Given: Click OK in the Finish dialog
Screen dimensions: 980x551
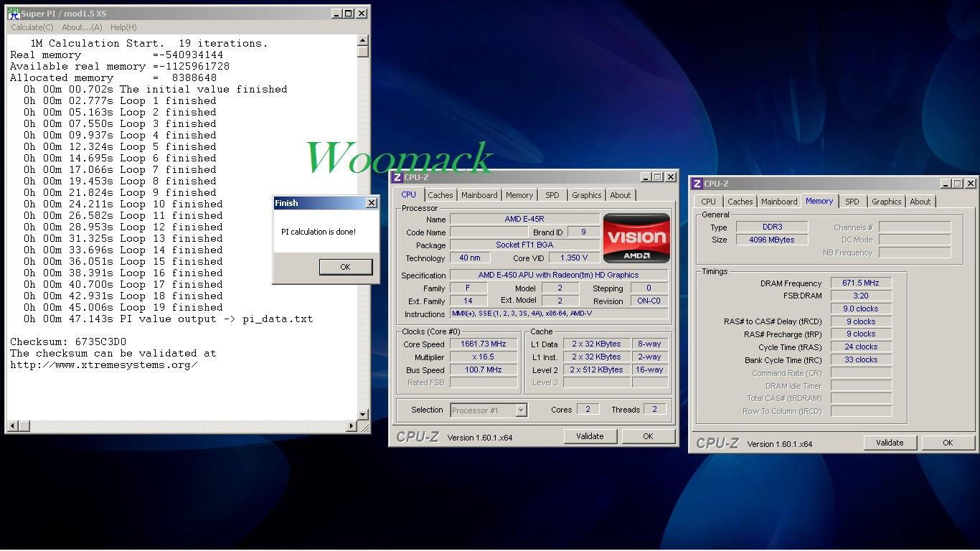Looking at the screenshot, I should pyautogui.click(x=345, y=267).
